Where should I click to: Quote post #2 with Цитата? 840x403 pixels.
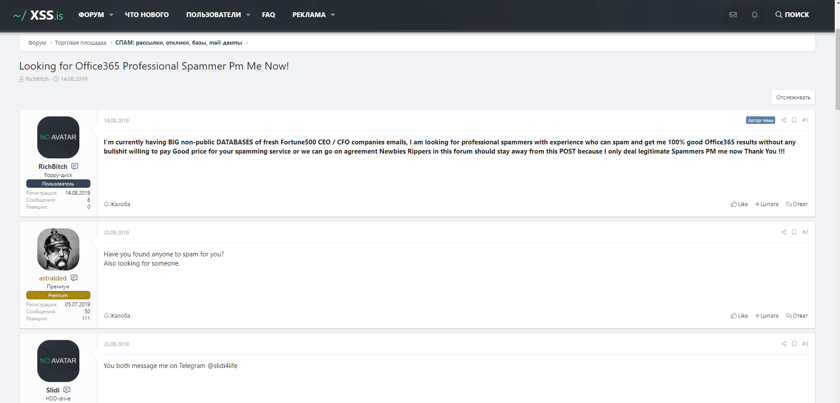pos(767,316)
